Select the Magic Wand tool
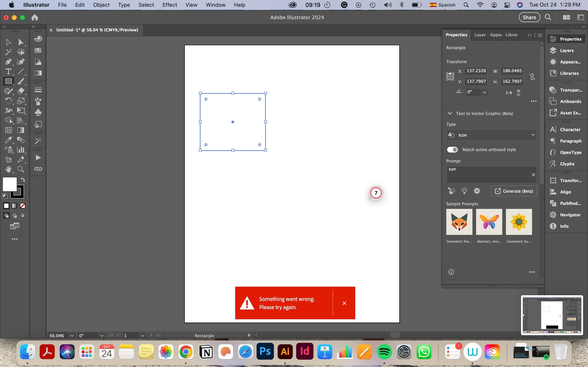The width and height of the screenshot is (588, 367). point(8,52)
